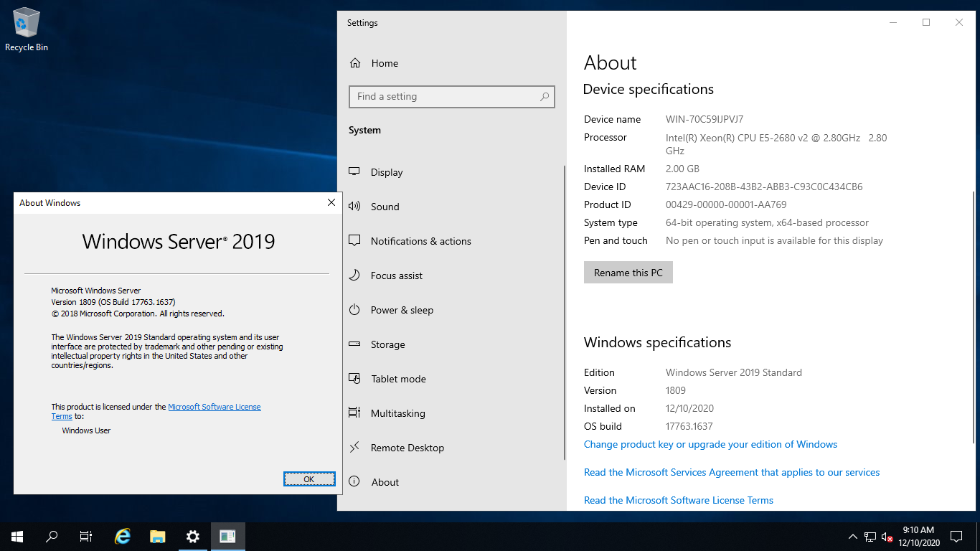Click the Remote Desktop icon
The image size is (980, 551).
(x=354, y=448)
